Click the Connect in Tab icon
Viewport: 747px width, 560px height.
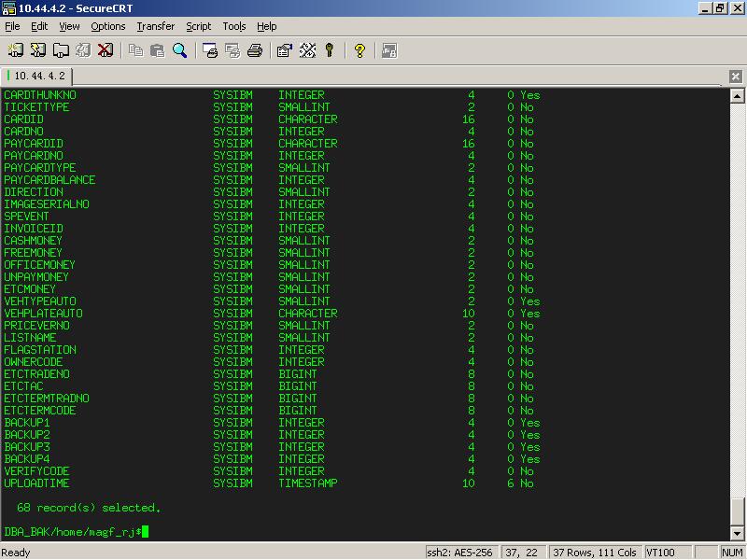coord(61,50)
